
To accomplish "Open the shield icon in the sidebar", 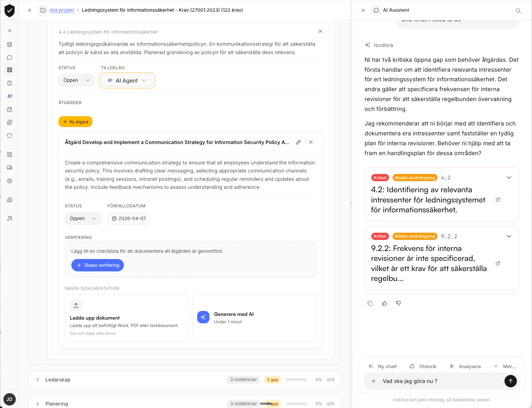I will 10,136.
